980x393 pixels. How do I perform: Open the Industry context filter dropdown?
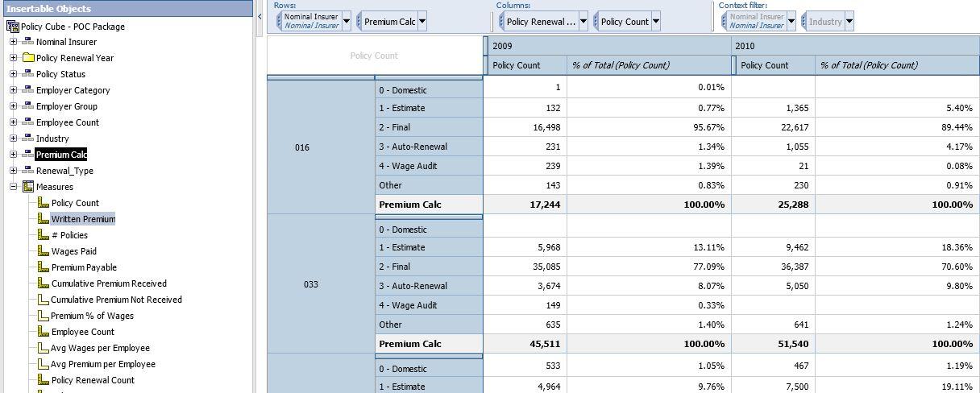coord(849,22)
